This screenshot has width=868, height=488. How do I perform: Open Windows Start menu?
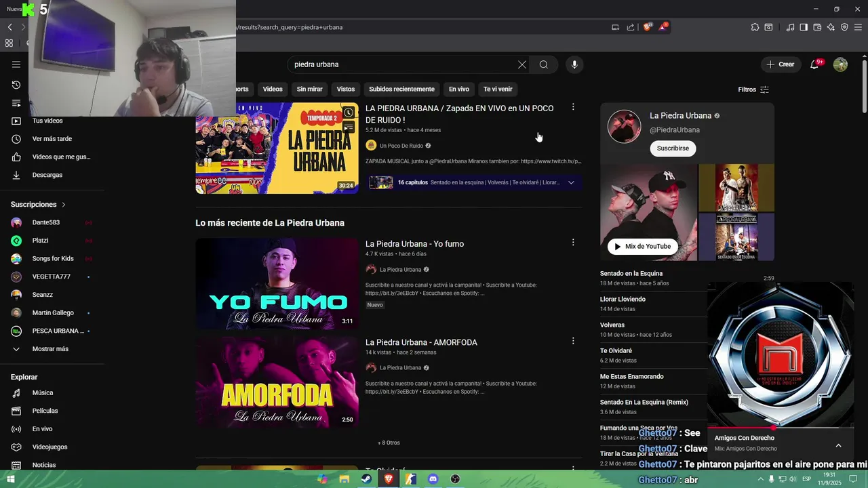10,479
